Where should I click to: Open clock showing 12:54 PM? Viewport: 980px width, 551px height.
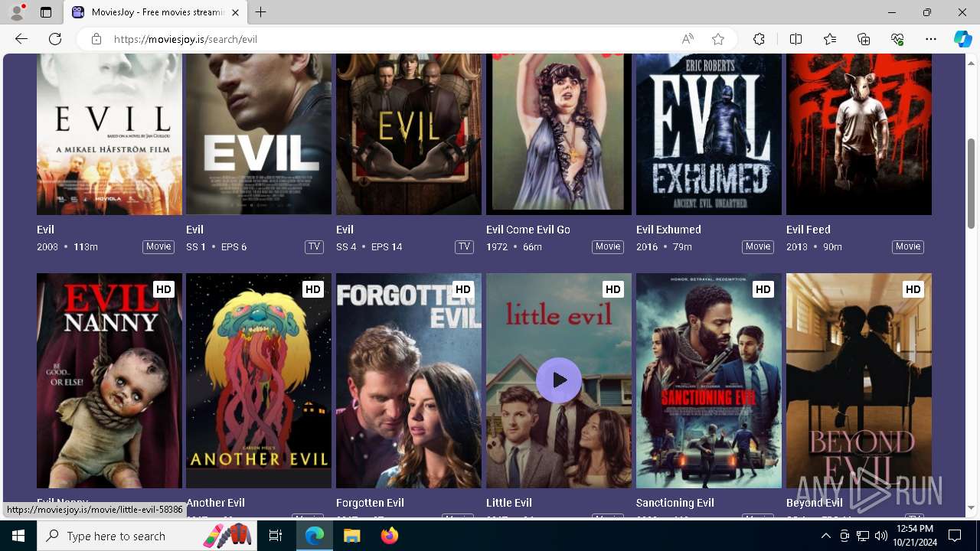pos(913,536)
